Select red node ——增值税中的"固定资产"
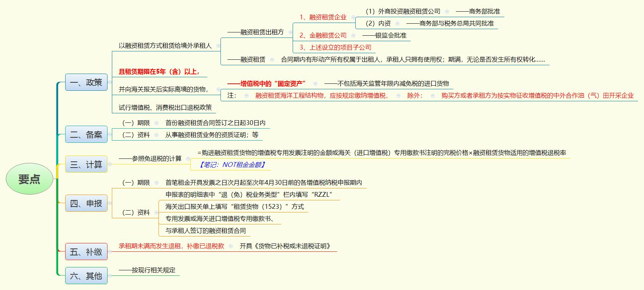644x290 pixels. 266,83
